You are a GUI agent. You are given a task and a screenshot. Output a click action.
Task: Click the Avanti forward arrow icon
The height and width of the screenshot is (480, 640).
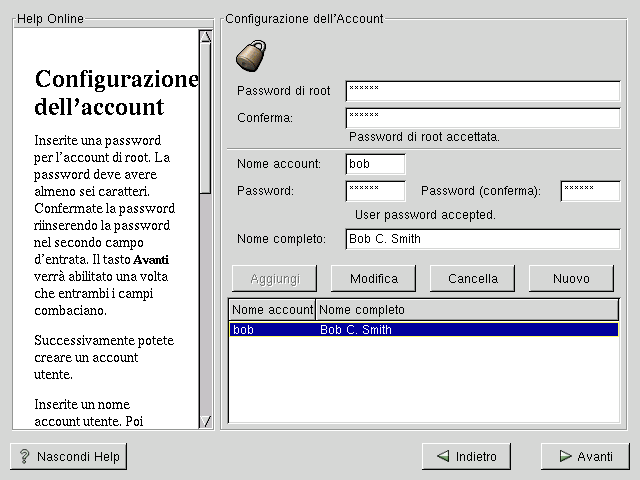point(562,457)
